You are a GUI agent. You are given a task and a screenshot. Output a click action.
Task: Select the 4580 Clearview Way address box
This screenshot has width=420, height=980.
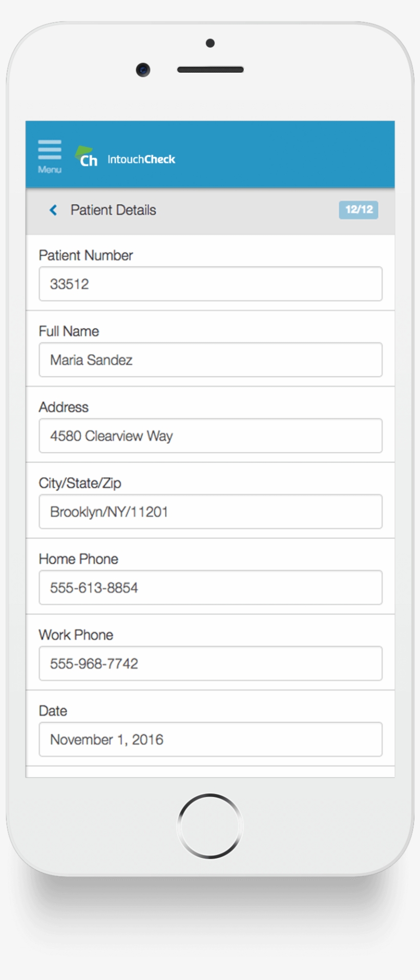click(211, 436)
